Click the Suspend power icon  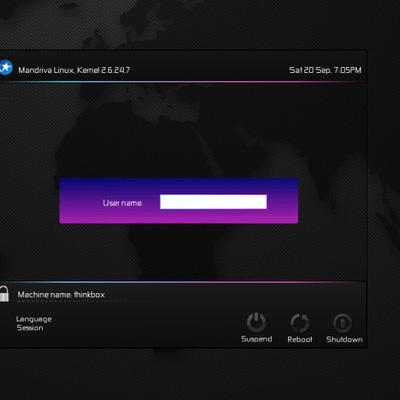point(256,322)
